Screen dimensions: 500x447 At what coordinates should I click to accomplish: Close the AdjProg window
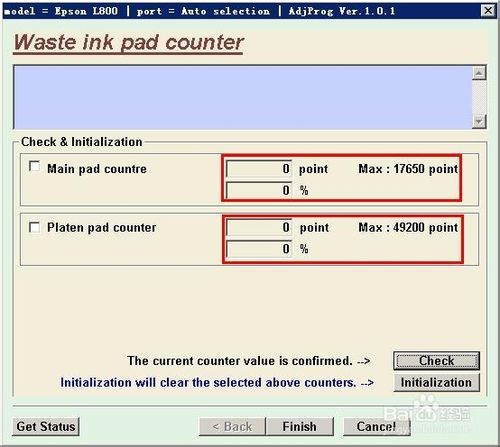pos(488,11)
